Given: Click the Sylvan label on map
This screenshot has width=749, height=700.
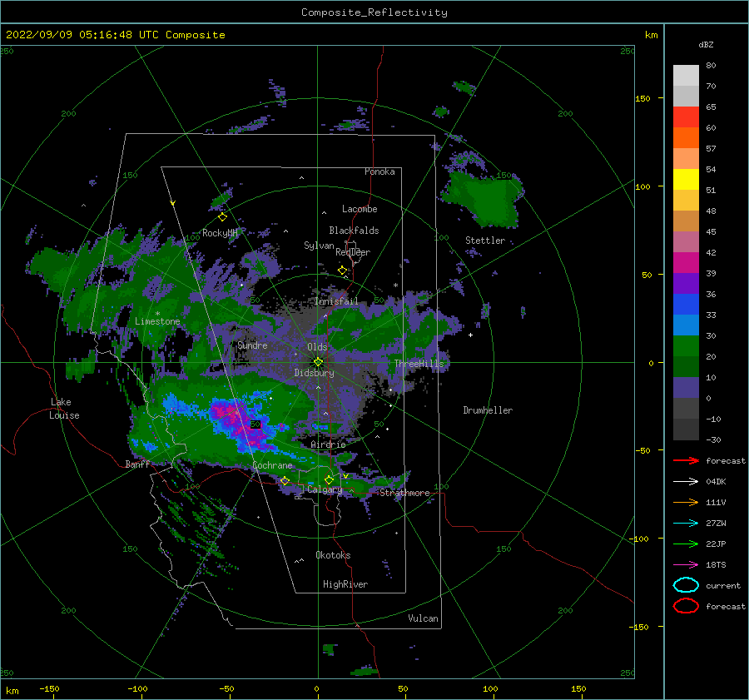Looking at the screenshot, I should 319,246.
